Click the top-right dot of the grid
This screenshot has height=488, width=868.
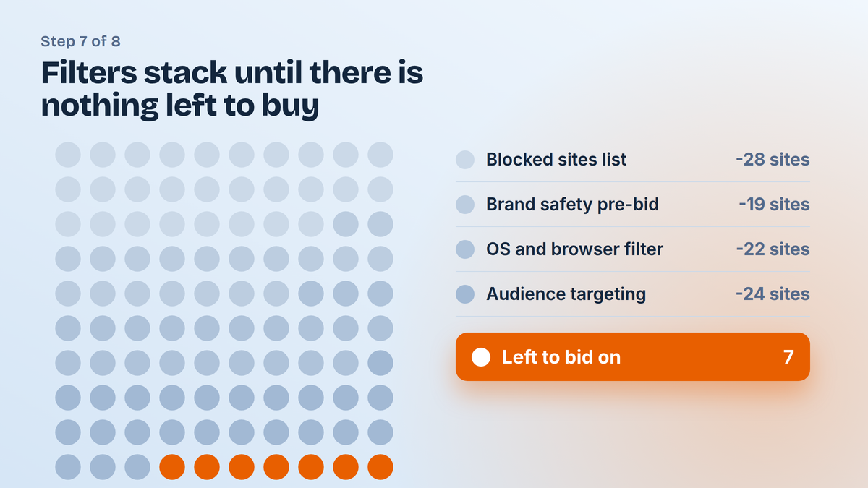(380, 155)
